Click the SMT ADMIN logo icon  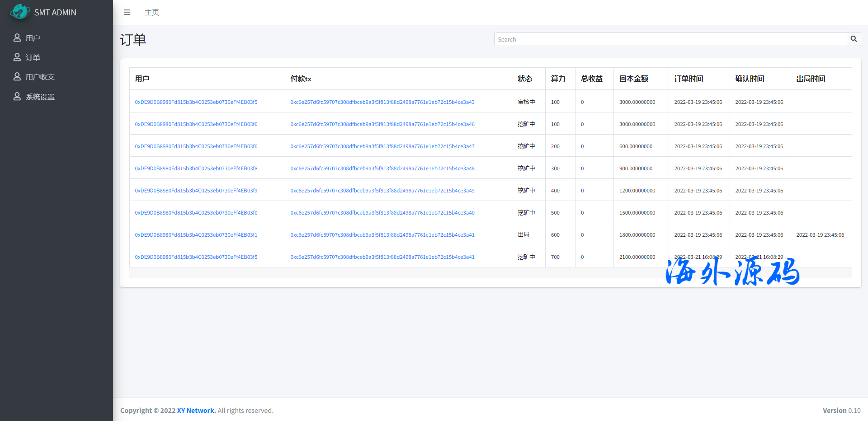[x=19, y=12]
